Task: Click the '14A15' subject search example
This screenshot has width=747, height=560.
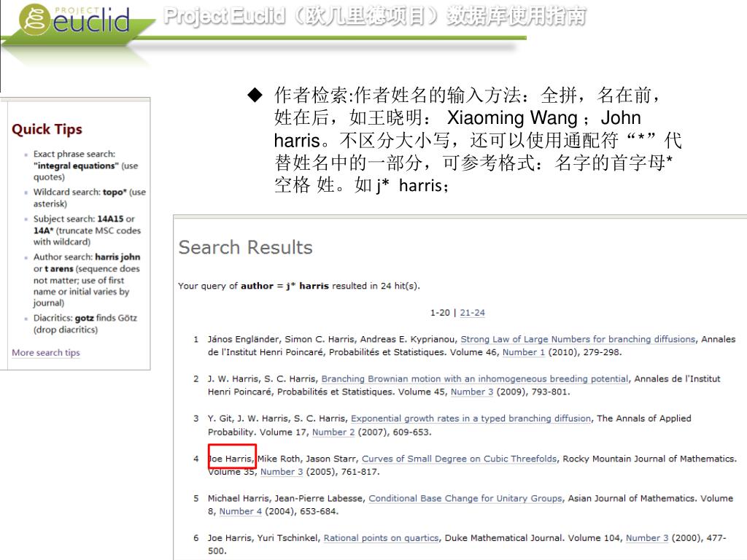Action: 110,219
